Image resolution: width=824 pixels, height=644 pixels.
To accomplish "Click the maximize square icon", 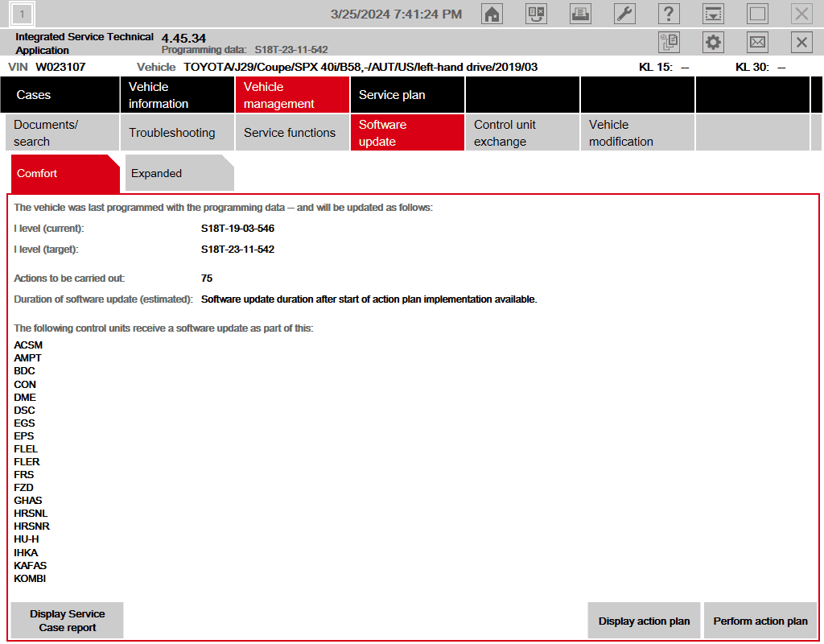I will [x=757, y=14].
